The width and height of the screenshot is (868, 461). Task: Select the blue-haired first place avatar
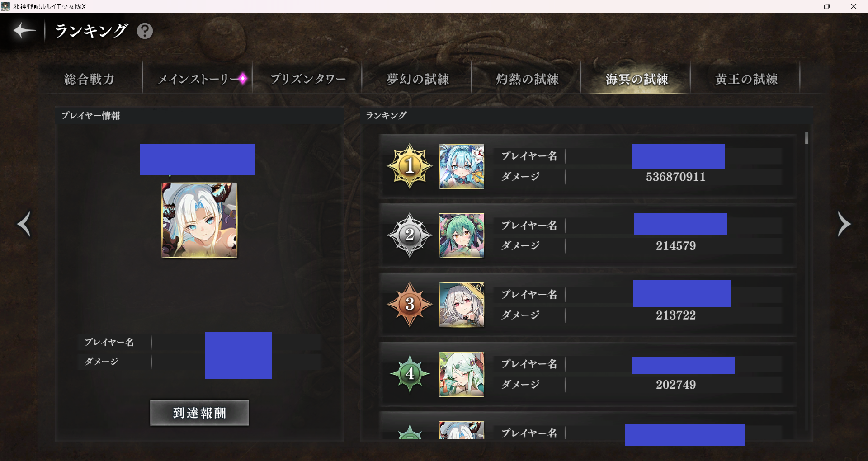point(462,166)
